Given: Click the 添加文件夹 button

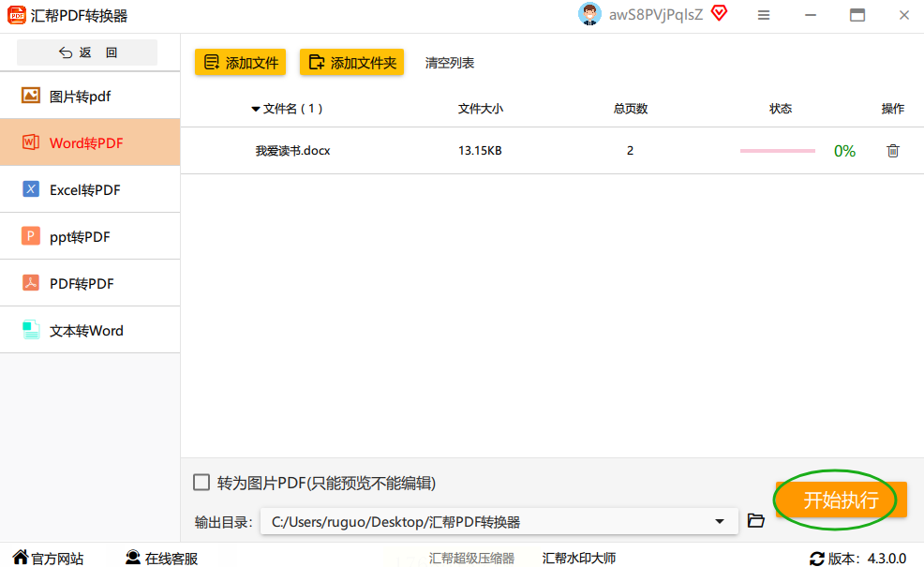Looking at the screenshot, I should click(351, 63).
